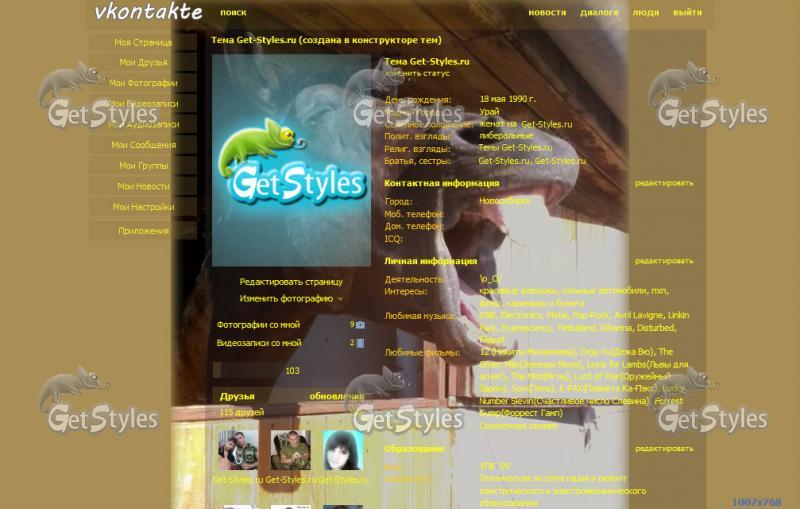800x509 pixels.
Task: Click video icon next to count 2
Action: click(360, 343)
